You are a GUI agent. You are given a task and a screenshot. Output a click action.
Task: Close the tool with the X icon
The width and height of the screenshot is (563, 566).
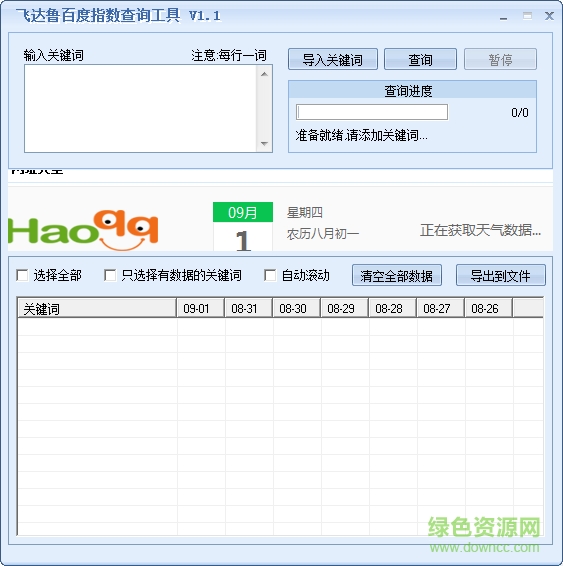(x=549, y=16)
